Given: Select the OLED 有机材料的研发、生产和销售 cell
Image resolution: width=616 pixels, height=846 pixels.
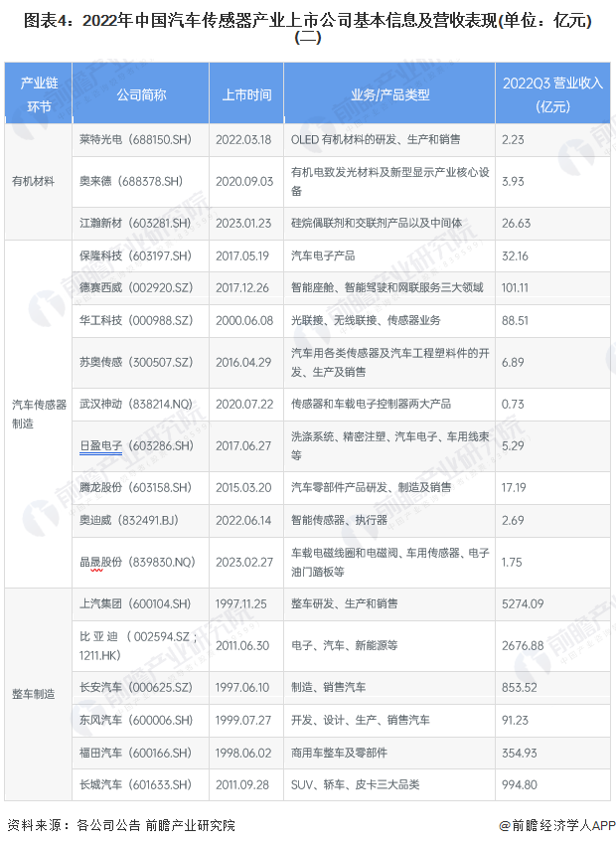Looking at the screenshot, I should coord(389,140).
